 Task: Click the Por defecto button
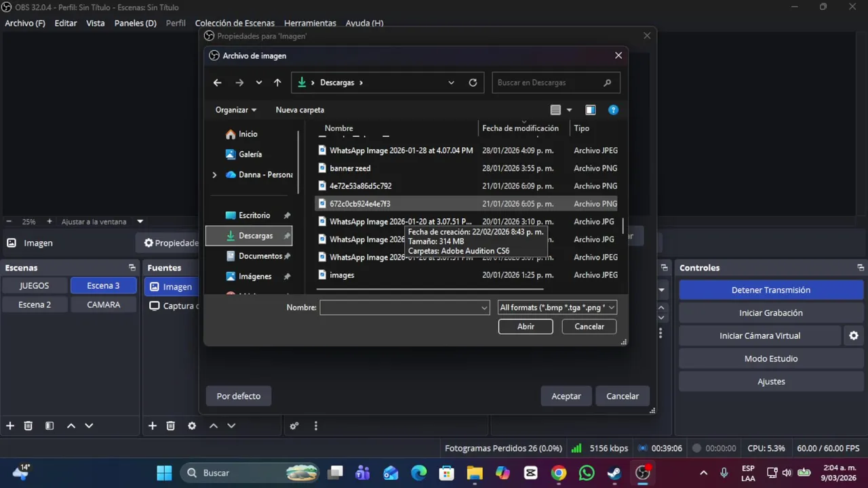(239, 396)
